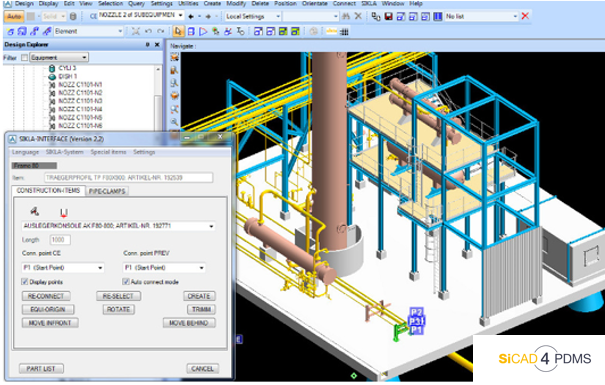Screen dimensions: 605x385
Task: Open the NOZZLE 2 of SUBEQUIPMEN dropdown
Action: point(181,15)
